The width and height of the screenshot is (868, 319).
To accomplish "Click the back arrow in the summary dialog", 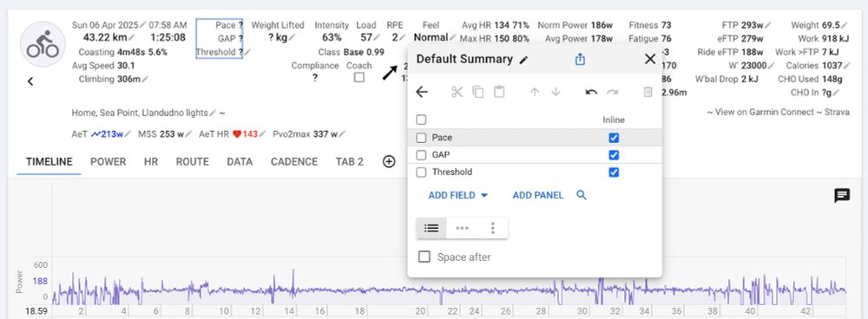I will click(x=422, y=92).
